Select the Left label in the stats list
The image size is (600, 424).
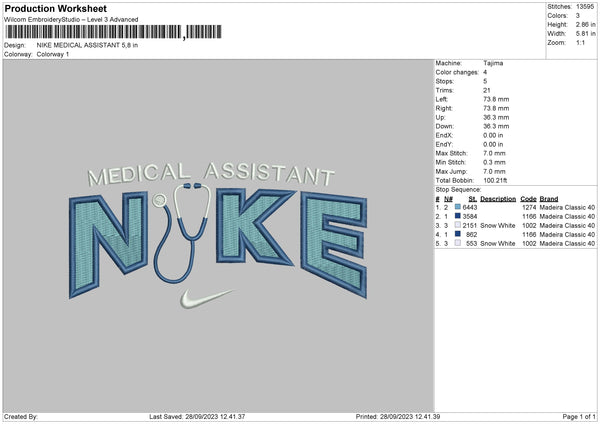point(441,99)
